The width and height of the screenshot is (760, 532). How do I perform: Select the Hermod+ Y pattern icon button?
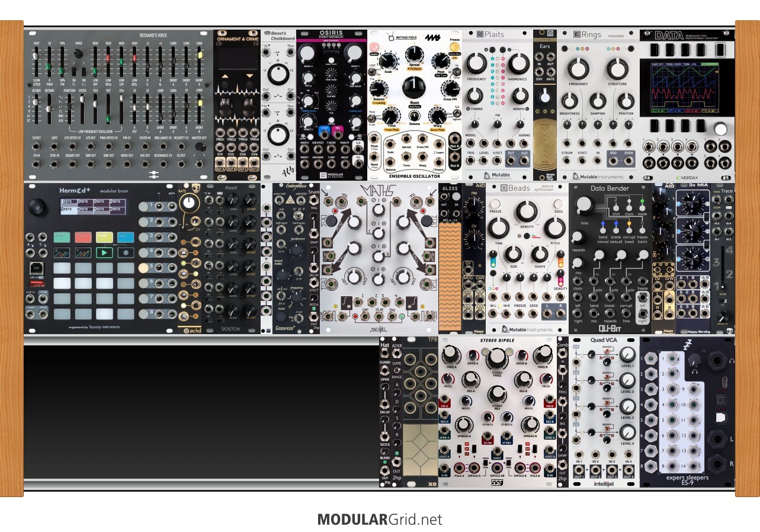pyautogui.click(x=84, y=252)
